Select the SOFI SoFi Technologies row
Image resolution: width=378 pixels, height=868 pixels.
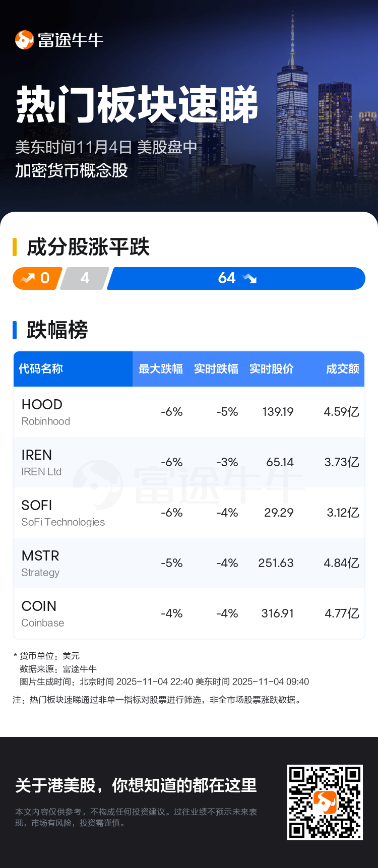point(188,513)
